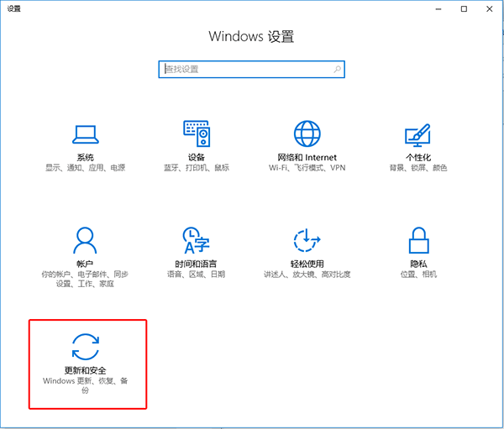Select the 更新和安全 category label
The height and width of the screenshot is (429, 504).
click(x=85, y=370)
